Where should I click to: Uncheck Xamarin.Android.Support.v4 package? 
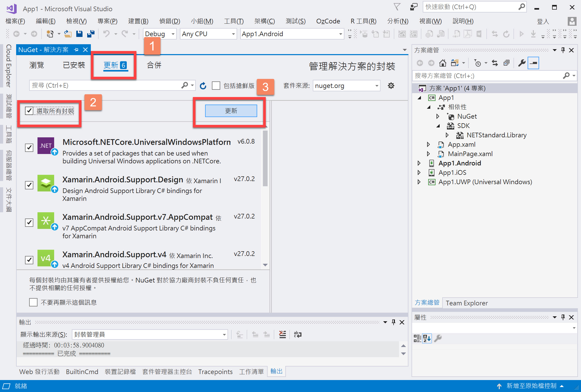pos(29,260)
